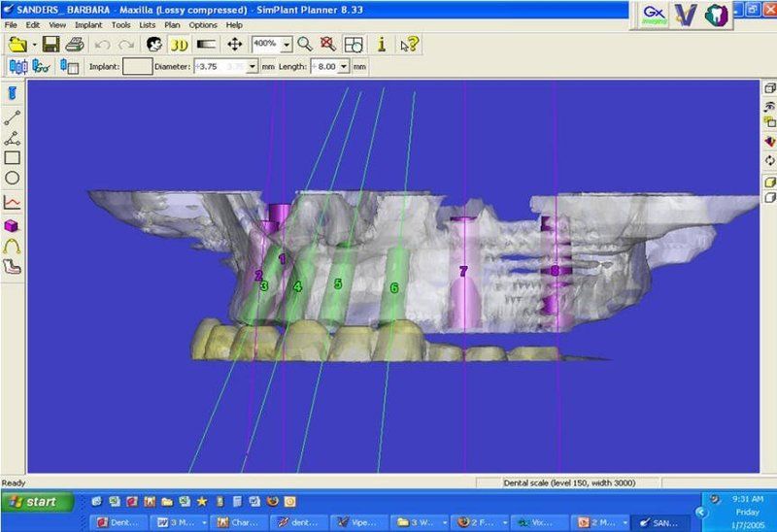Open patient info via the face icon

click(x=154, y=45)
